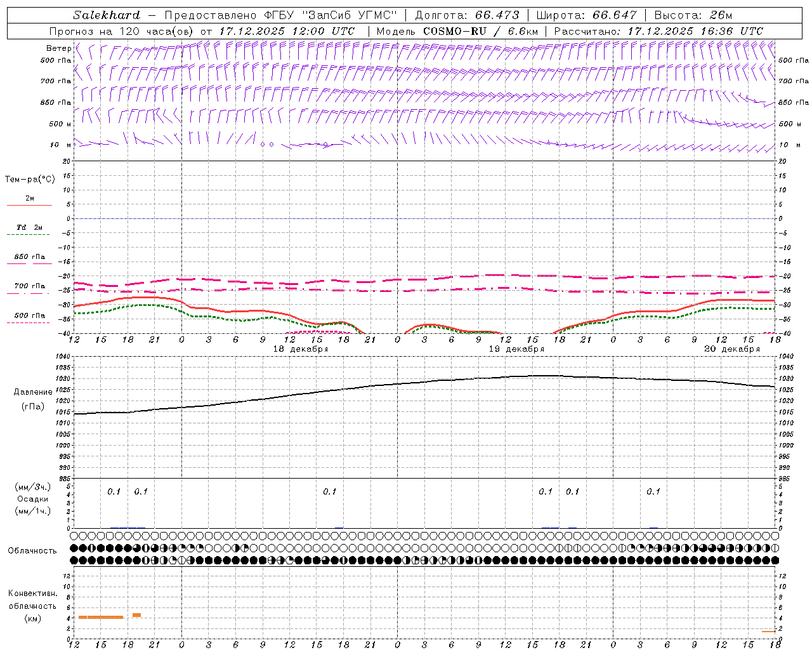Click the black pressure curve

(424, 382)
